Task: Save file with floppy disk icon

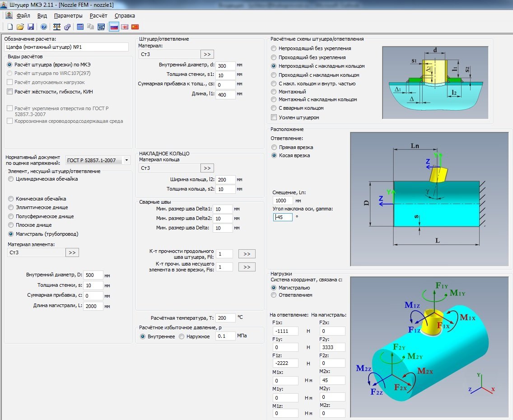Action: tap(31, 27)
